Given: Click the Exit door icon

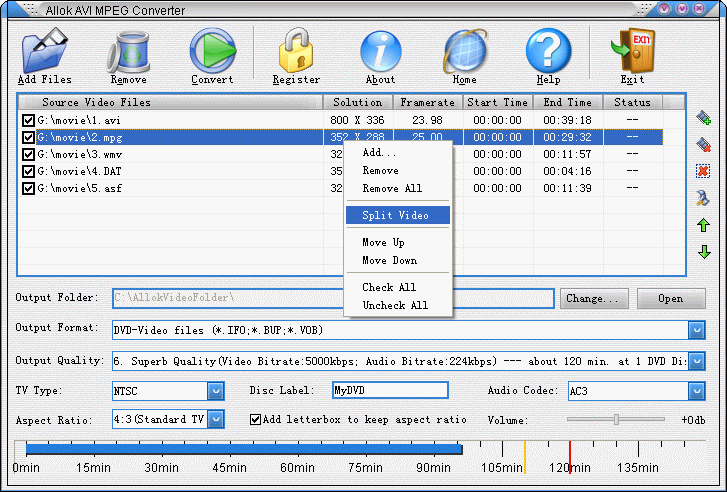Looking at the screenshot, I should [x=632, y=51].
